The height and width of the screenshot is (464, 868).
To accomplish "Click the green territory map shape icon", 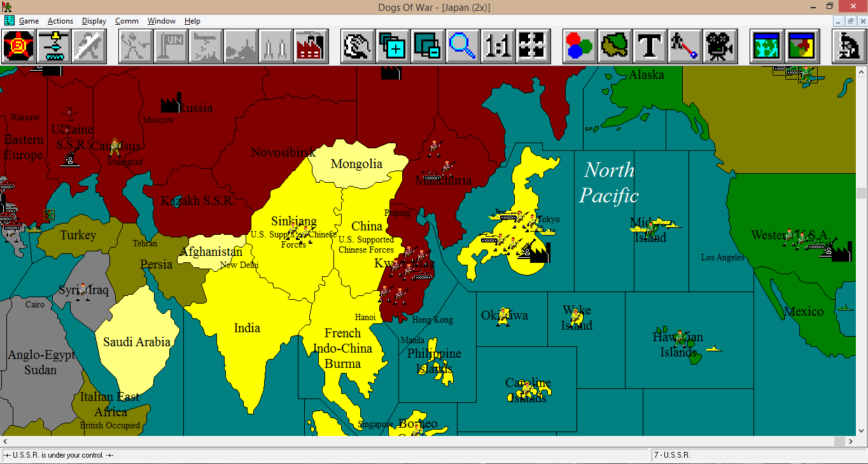I will pos(615,46).
